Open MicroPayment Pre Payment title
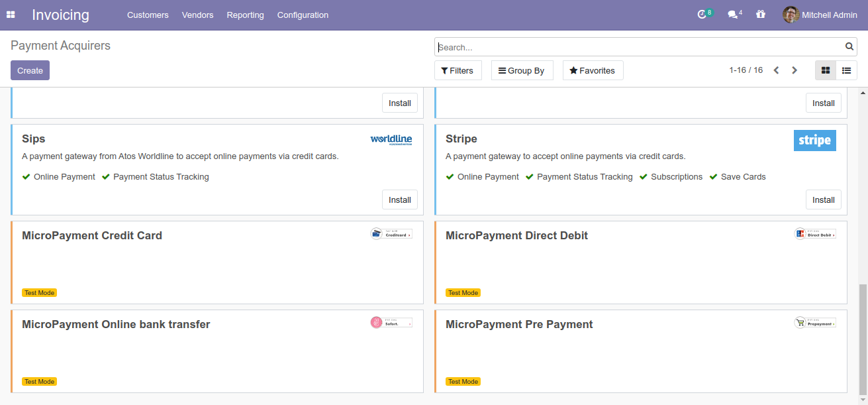The image size is (868, 405). coord(519,324)
